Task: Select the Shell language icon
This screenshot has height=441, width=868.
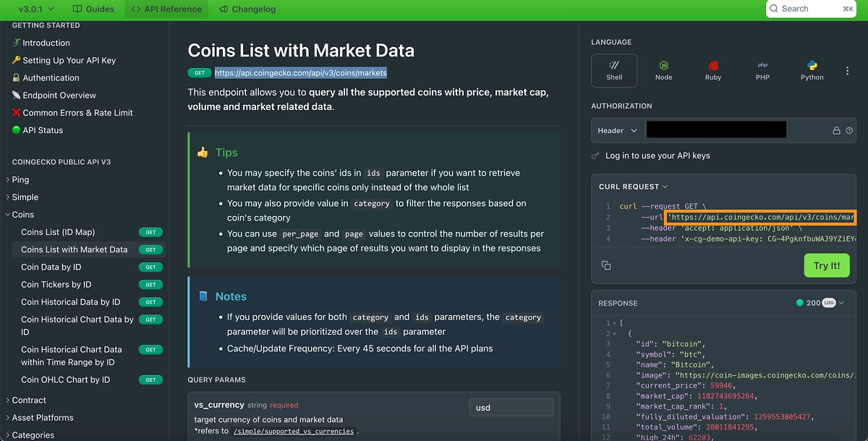Action: (x=613, y=70)
